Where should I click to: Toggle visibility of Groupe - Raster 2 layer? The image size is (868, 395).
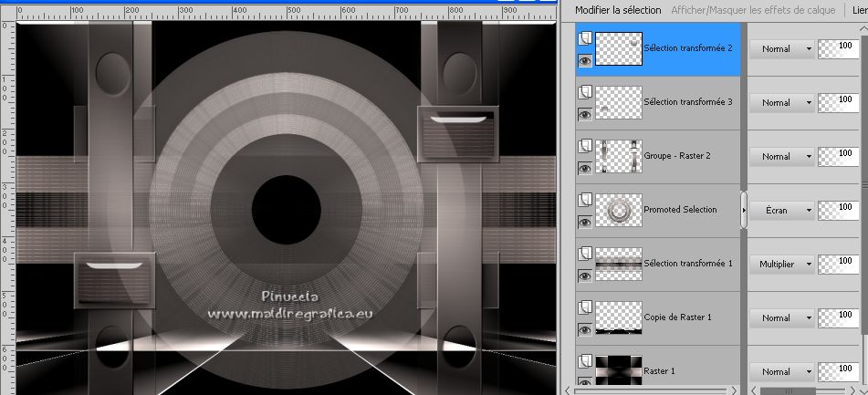coord(585,168)
